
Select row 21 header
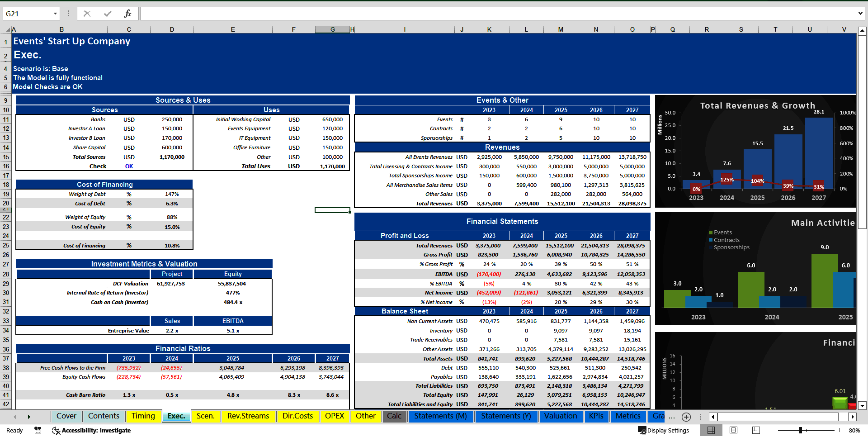coord(6,210)
